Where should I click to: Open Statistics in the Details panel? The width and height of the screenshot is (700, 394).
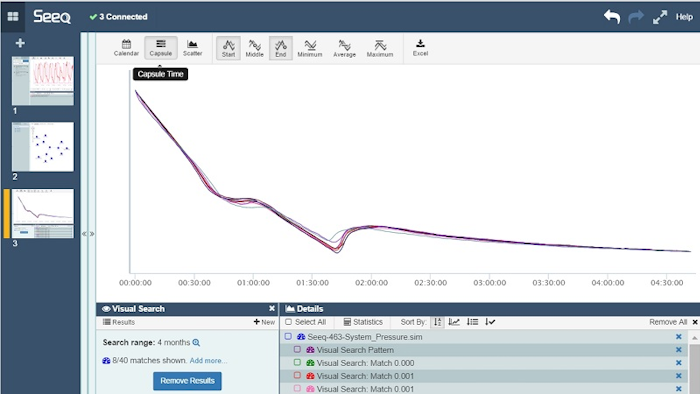click(x=363, y=322)
